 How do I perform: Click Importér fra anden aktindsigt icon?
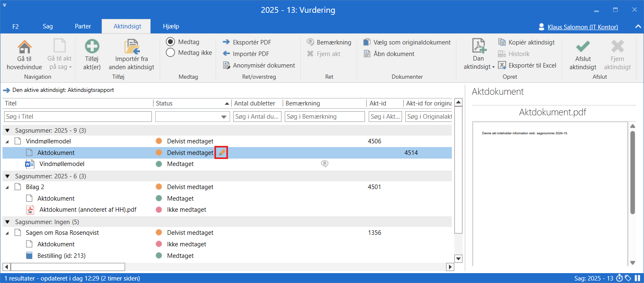point(132,47)
